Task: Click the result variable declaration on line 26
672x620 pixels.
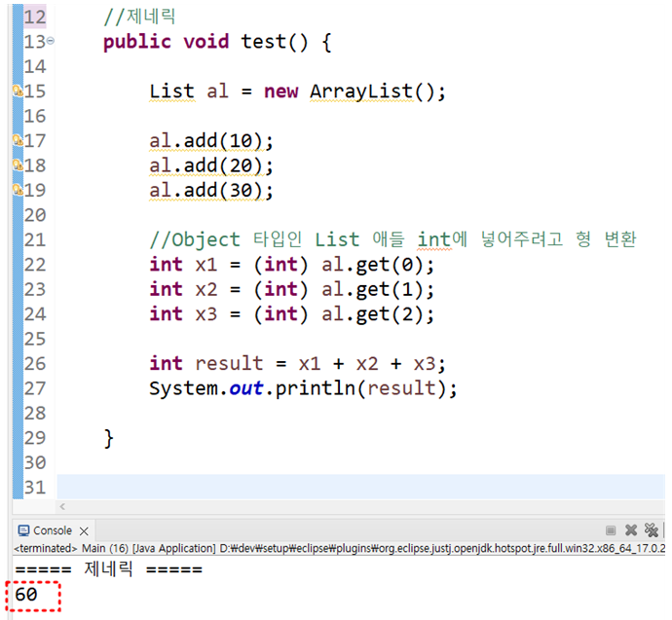Action: (x=229, y=364)
